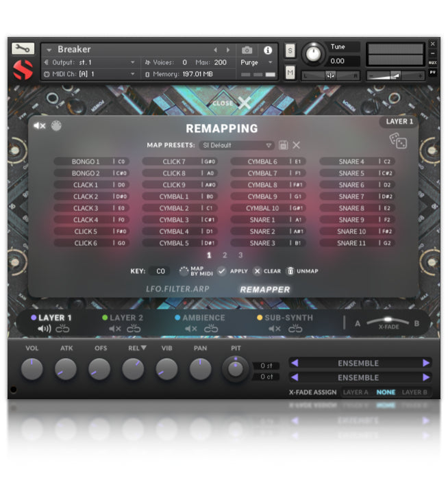Toggle the Solo S button

290,51
